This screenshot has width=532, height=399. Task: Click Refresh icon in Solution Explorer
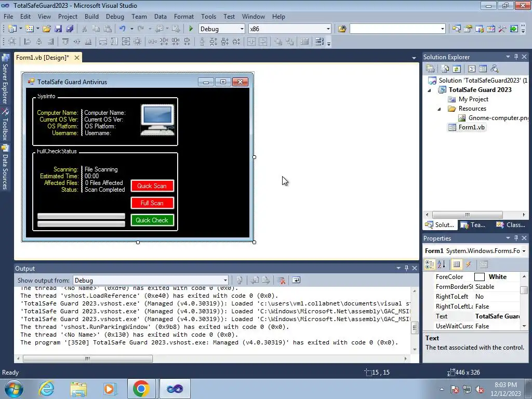(457, 69)
